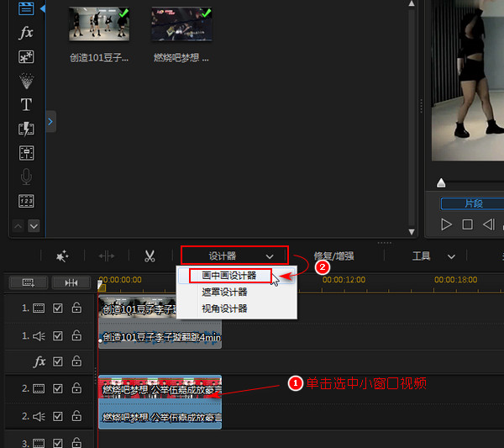
Task: Expand the library explorer panel arrow
Action: (x=50, y=122)
